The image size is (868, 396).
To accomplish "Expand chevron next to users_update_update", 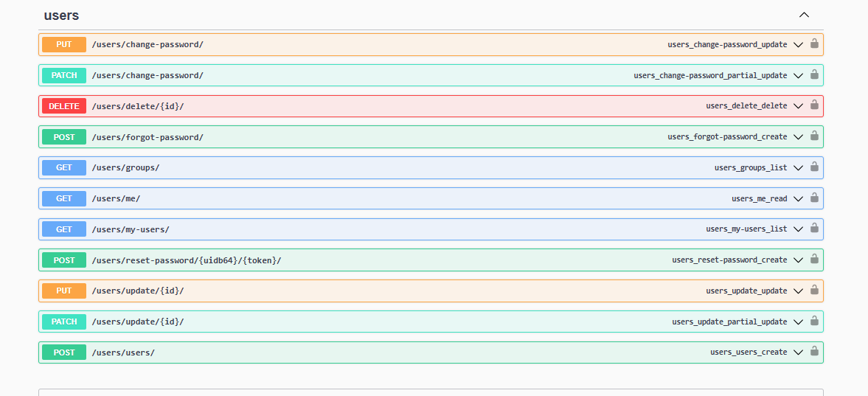I will (x=797, y=291).
